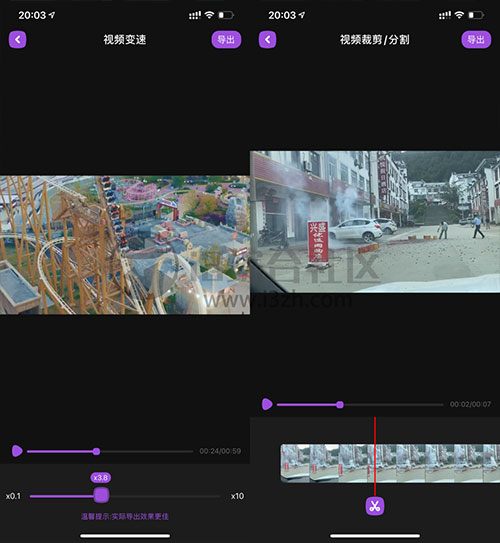This screenshot has height=543, width=500.
Task: Select the first frame thumbnail in filmstrip
Action: pos(295,463)
